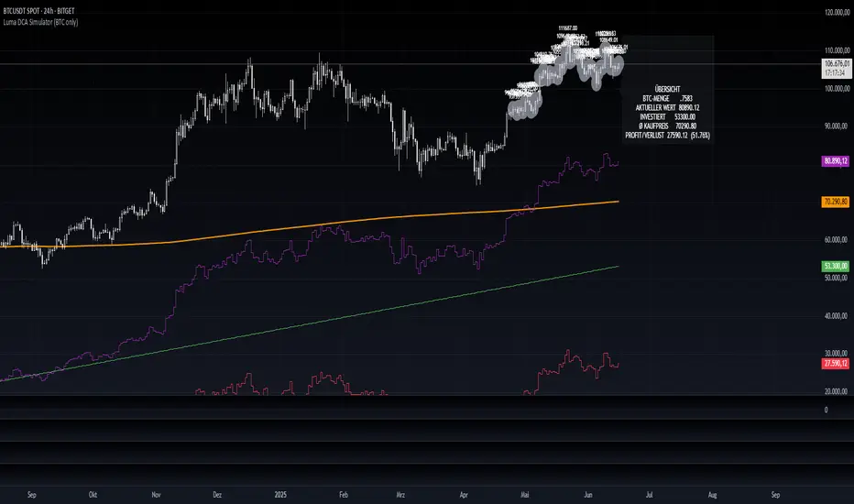
Task: Click the Mai label on time axis
Action: [525, 495]
